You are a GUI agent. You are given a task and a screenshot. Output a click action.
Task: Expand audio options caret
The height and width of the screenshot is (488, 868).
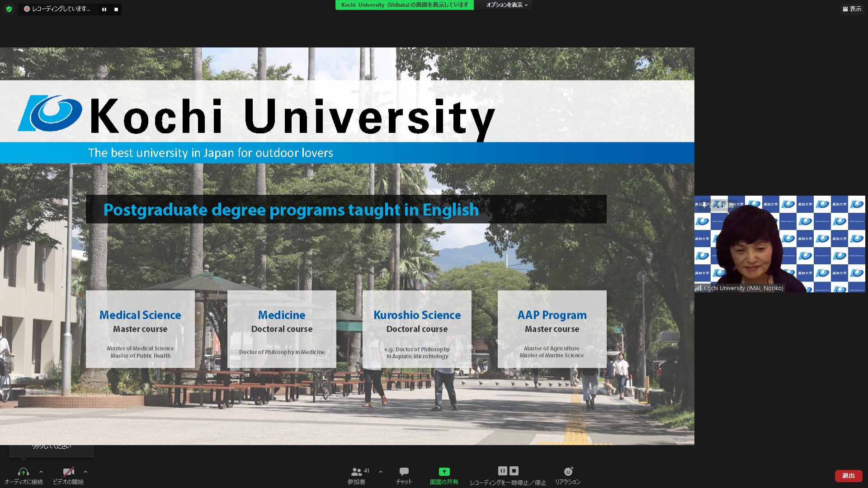tap(41, 472)
